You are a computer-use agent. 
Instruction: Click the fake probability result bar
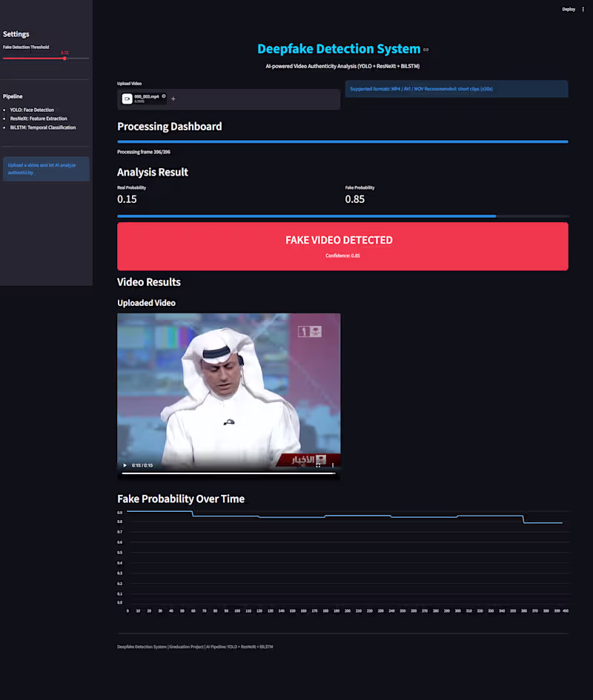point(342,216)
